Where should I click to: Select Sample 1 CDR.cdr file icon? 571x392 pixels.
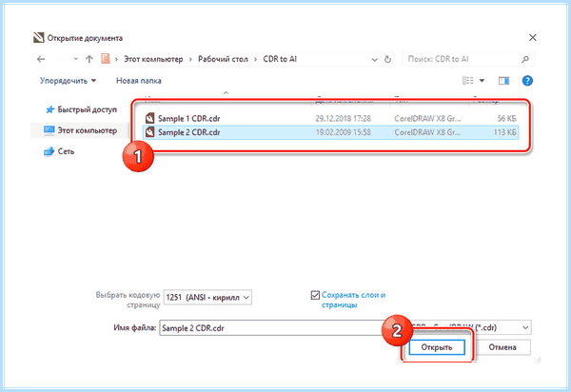pyautogui.click(x=149, y=118)
